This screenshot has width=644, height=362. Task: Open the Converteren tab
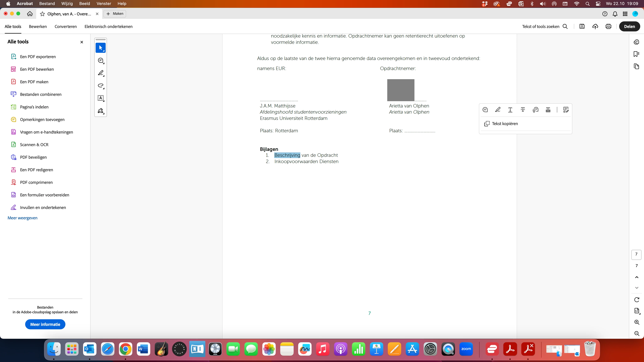coord(66,27)
